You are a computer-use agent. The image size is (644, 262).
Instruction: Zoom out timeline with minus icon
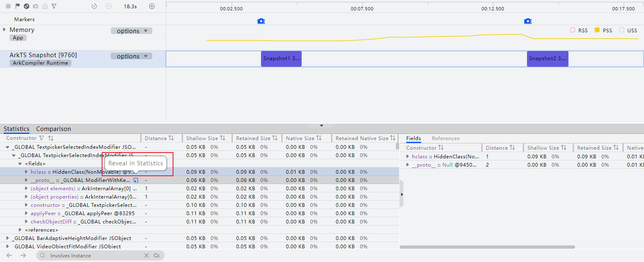pos(109,6)
